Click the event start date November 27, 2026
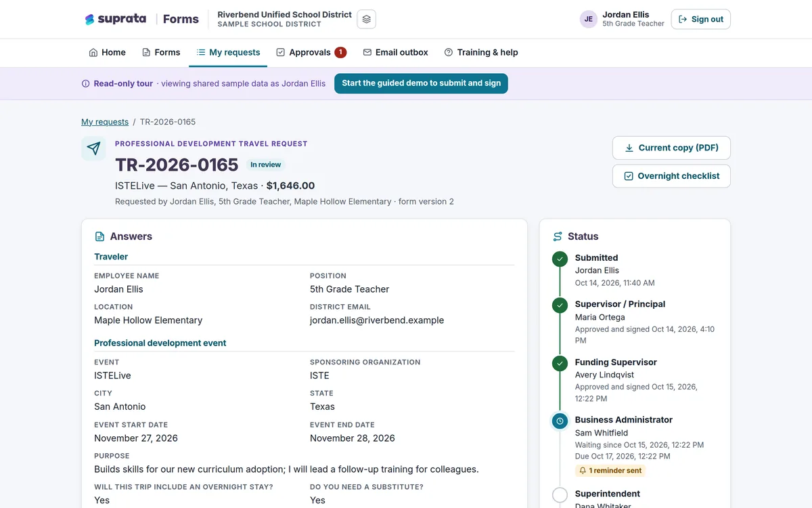Screen dimensions: 812x508 point(136,438)
